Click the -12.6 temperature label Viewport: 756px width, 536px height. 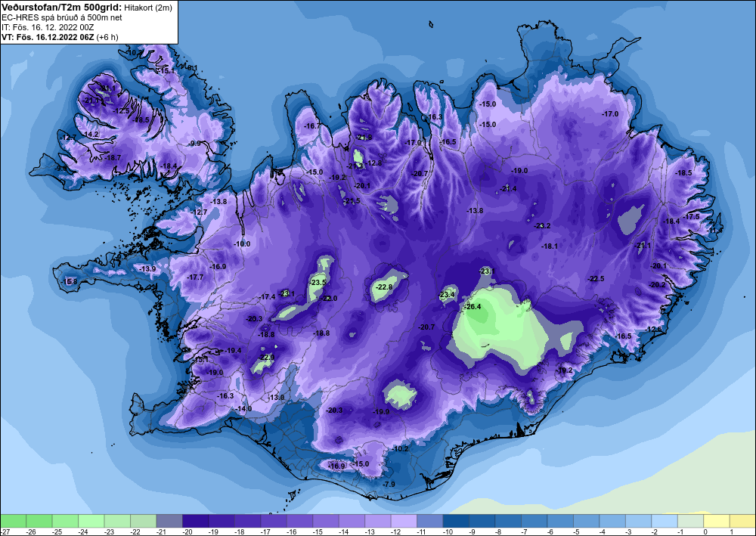tap(655, 329)
